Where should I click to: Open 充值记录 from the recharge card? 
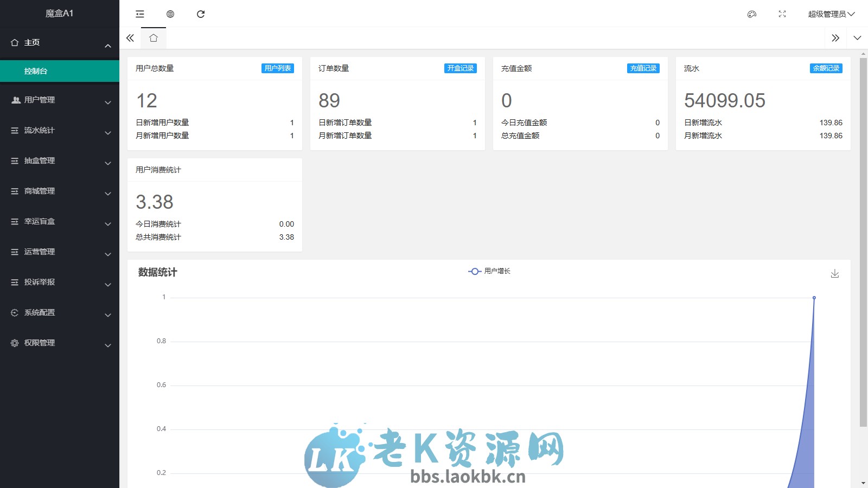click(642, 68)
